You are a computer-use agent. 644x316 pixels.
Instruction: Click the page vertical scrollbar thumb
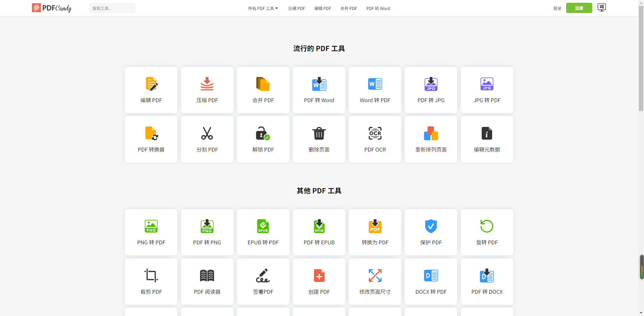pyautogui.click(x=641, y=58)
